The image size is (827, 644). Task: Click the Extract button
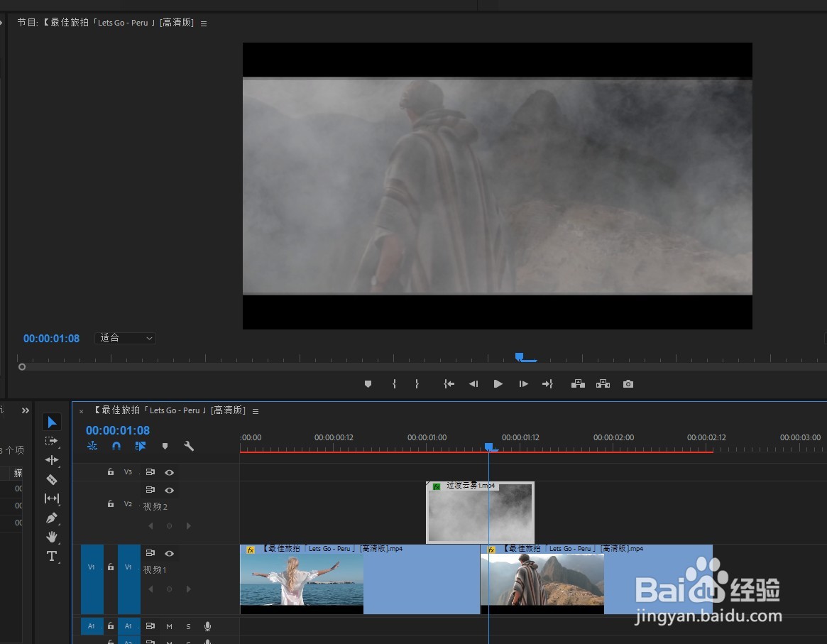pos(603,384)
